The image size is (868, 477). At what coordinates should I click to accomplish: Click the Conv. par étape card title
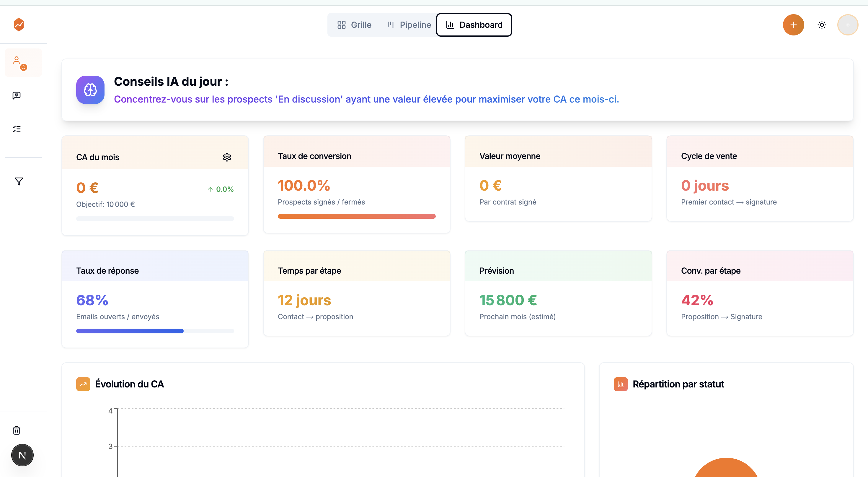711,270
